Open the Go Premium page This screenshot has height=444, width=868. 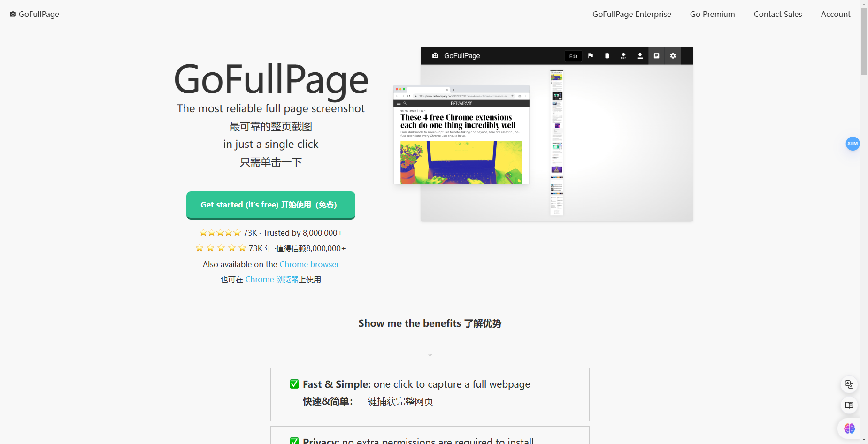coord(712,14)
